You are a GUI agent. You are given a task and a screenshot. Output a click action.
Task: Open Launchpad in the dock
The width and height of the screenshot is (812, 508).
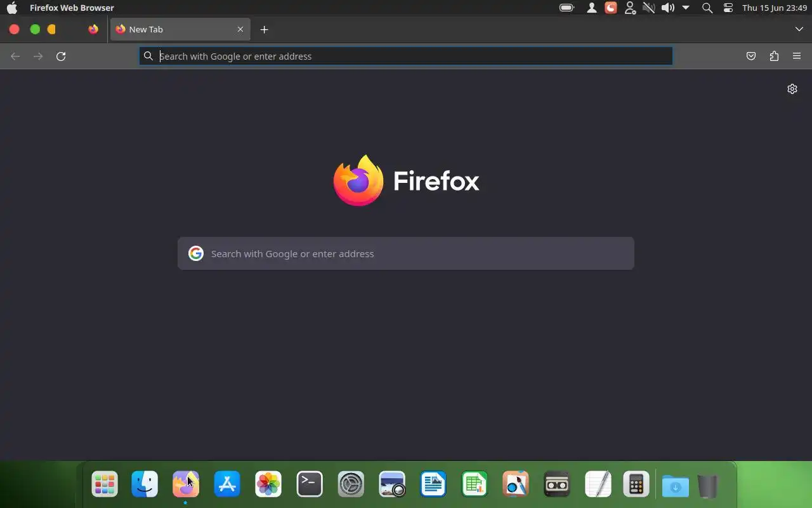coord(105,485)
